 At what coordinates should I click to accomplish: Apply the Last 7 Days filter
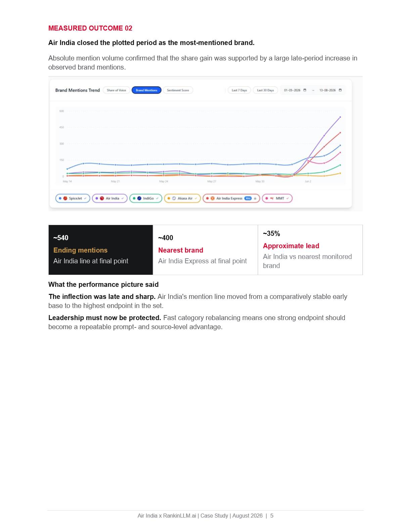click(239, 90)
